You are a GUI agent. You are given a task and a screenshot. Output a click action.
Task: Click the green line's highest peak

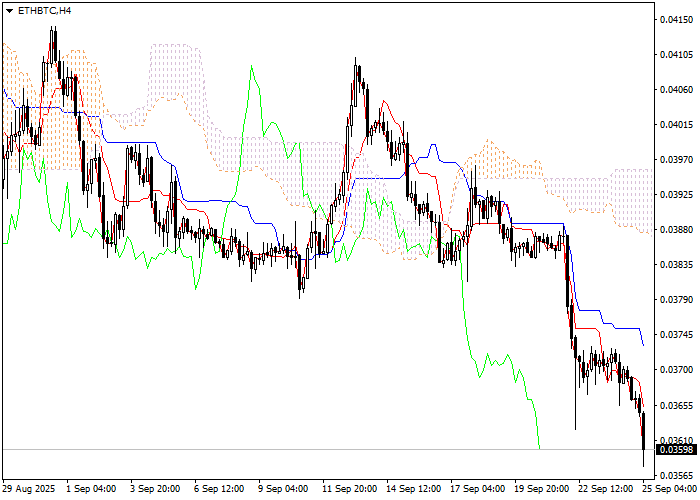point(251,67)
